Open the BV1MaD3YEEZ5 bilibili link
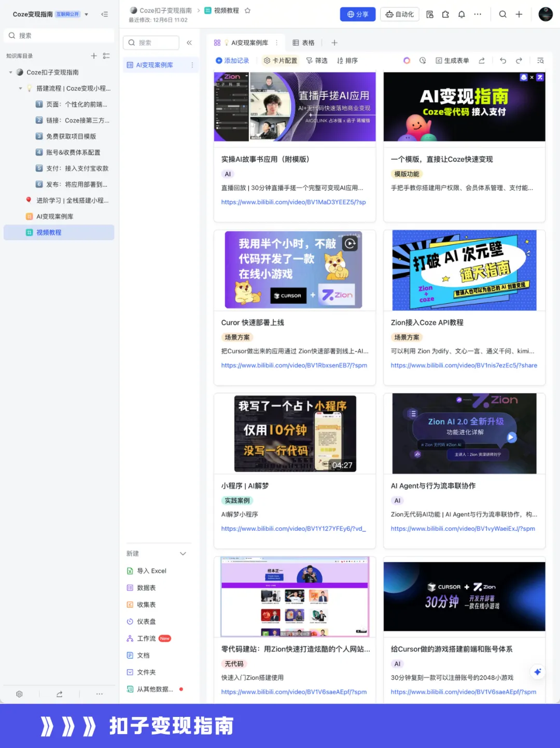Viewport: 560px width, 748px height. (293, 203)
